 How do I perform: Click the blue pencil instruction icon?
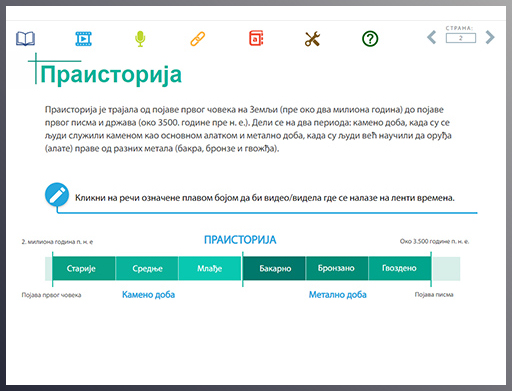tap(57, 194)
